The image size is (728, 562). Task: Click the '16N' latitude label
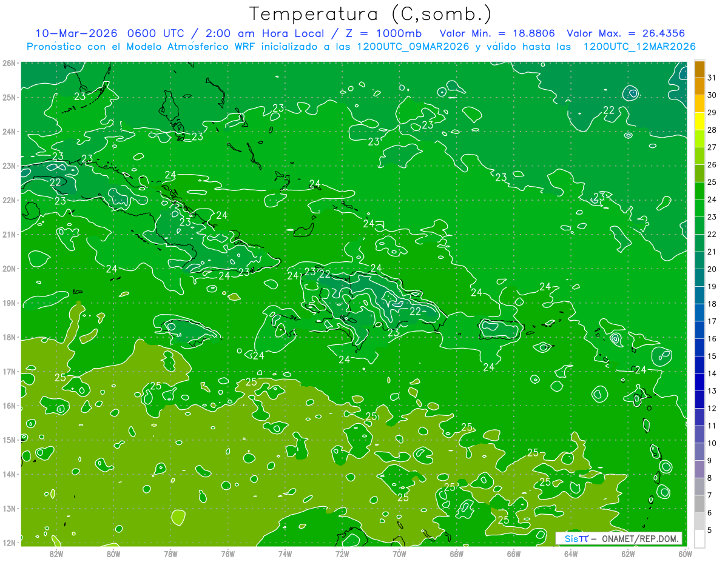pyautogui.click(x=9, y=406)
